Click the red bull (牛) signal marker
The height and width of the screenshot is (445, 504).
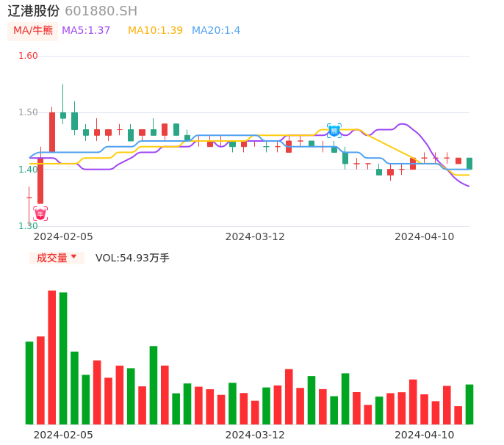coord(40,214)
